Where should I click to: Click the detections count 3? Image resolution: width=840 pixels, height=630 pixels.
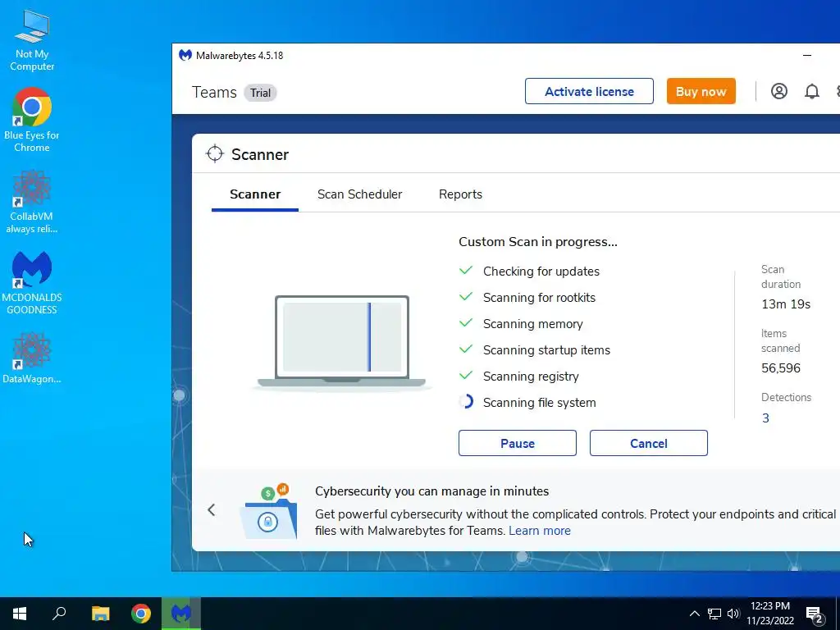click(x=765, y=418)
